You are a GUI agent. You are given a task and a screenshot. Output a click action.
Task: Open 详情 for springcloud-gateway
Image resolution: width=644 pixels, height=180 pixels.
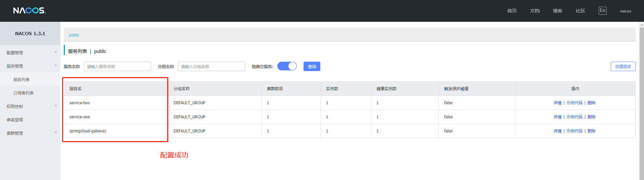coord(557,131)
